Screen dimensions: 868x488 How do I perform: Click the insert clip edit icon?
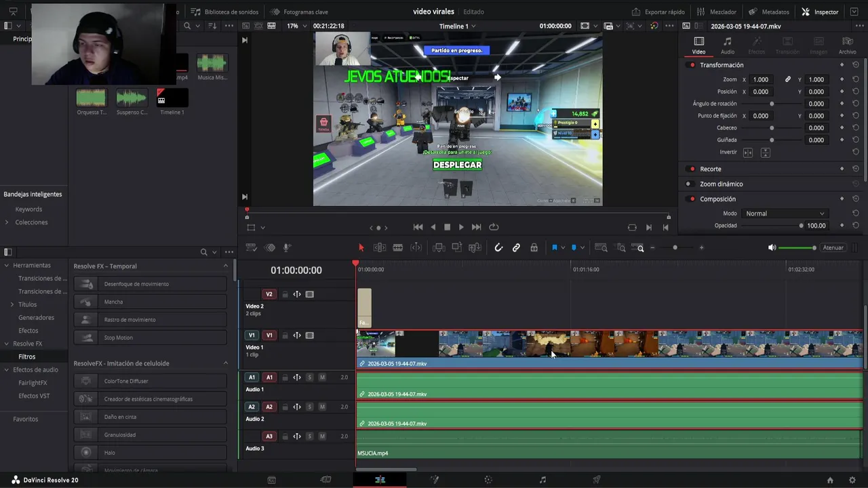pos(439,248)
